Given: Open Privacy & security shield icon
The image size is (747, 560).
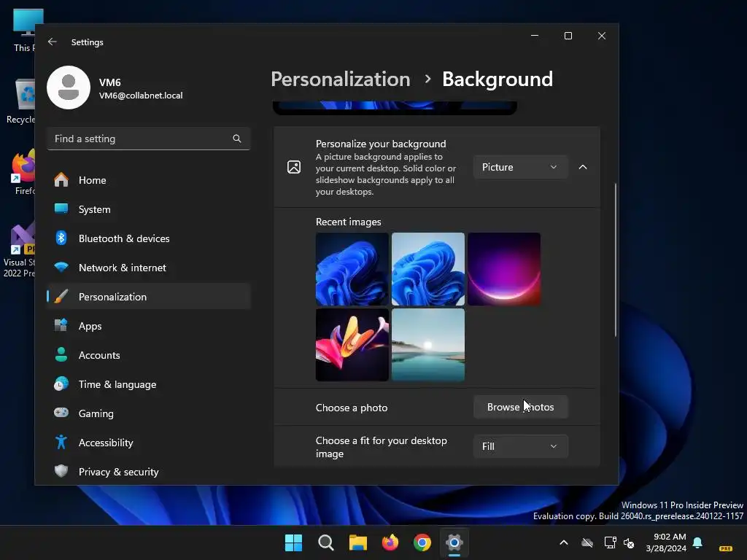Looking at the screenshot, I should (61, 472).
